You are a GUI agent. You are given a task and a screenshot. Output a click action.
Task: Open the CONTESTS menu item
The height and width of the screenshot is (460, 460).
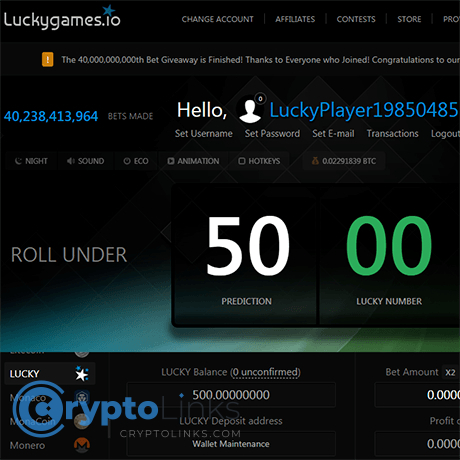pyautogui.click(x=356, y=19)
